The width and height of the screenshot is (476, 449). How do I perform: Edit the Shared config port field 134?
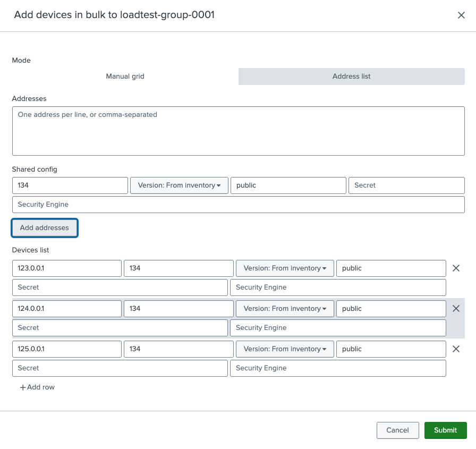[x=70, y=185]
